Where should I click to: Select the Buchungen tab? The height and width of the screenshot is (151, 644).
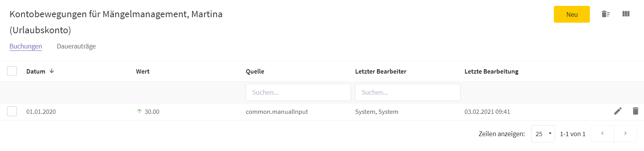tap(26, 46)
